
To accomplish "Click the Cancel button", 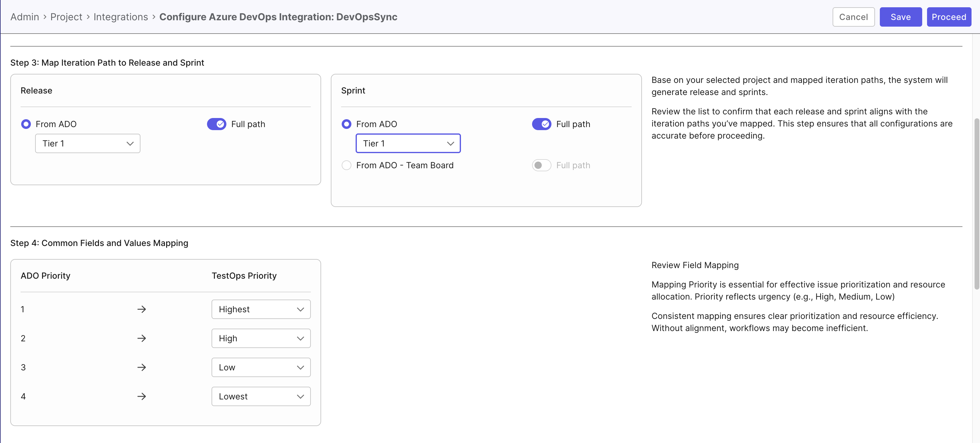I will [853, 17].
